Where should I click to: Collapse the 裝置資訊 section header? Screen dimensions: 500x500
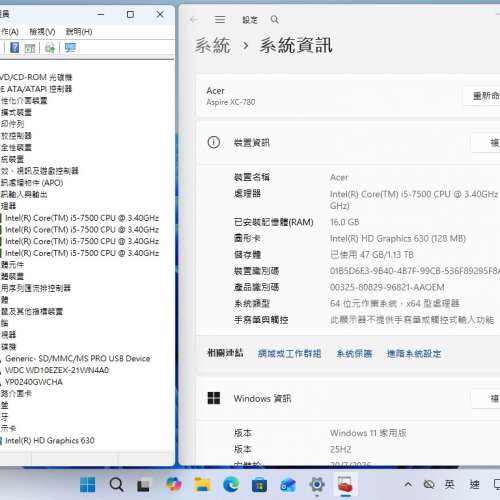point(349,143)
